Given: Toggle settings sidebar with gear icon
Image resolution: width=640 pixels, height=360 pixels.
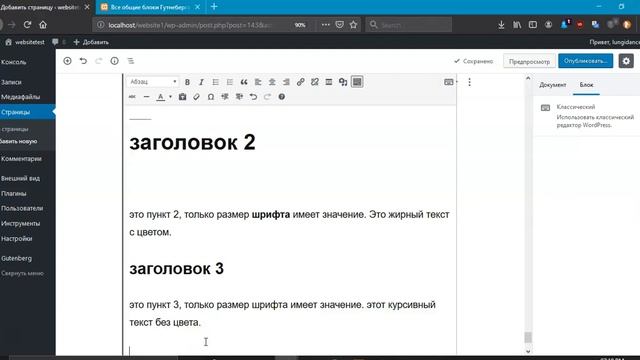Looking at the screenshot, I should (626, 61).
